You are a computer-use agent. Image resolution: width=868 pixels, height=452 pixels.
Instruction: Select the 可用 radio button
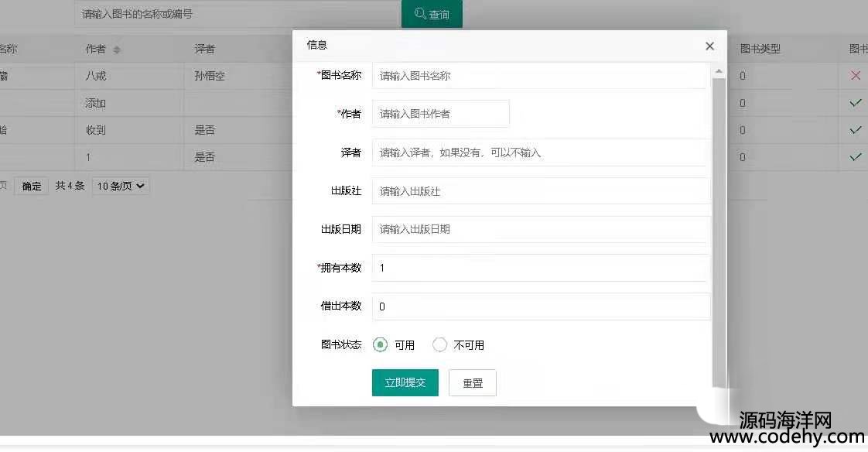coord(380,345)
